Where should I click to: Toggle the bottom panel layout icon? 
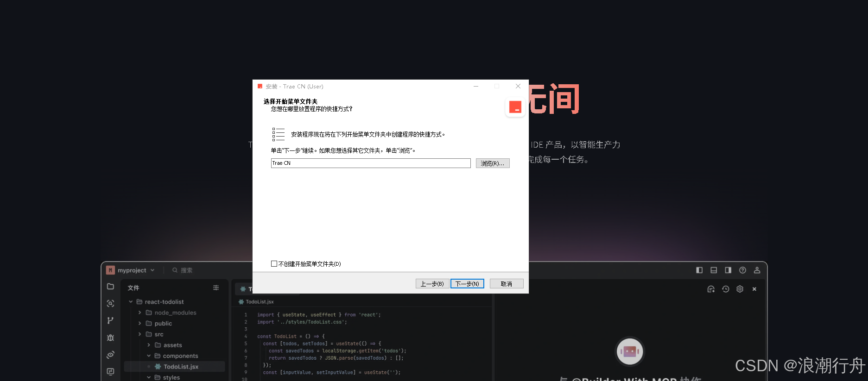[714, 270]
